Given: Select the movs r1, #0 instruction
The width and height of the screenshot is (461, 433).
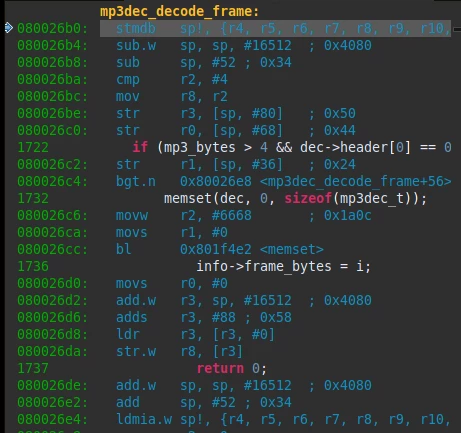Looking at the screenshot, I should 172,233.
